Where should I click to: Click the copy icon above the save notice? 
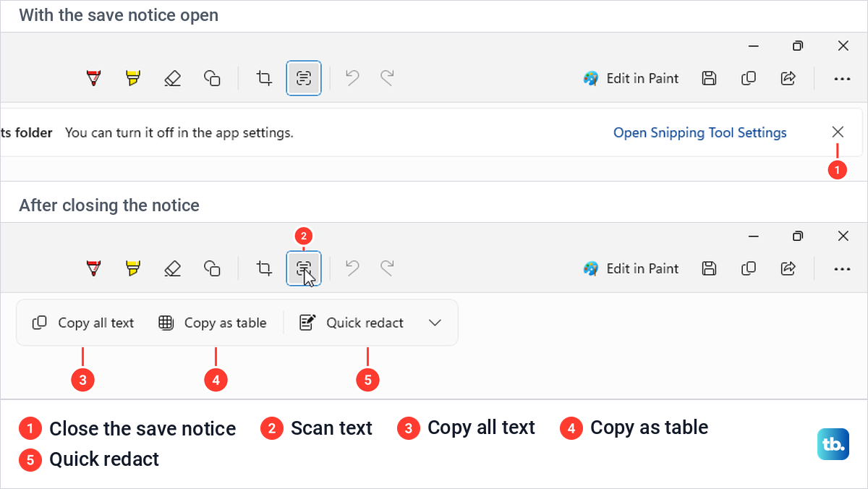tap(749, 78)
